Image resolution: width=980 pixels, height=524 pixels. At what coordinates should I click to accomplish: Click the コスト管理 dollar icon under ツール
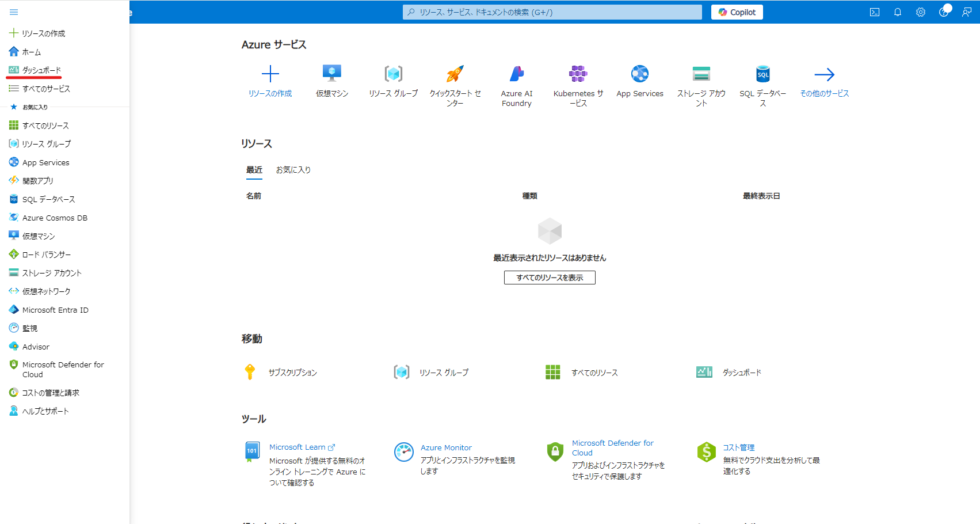[x=706, y=452]
